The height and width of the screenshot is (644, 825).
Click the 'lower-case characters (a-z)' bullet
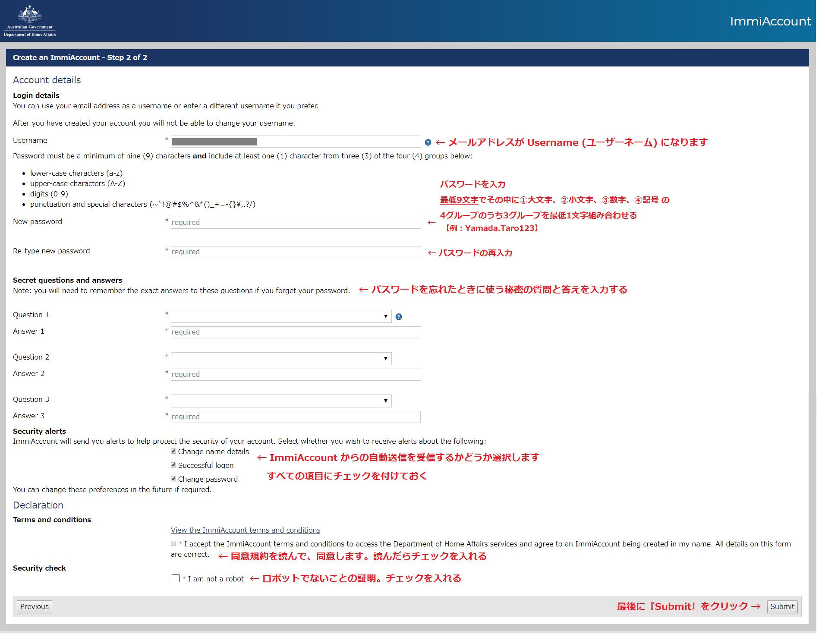pyautogui.click(x=76, y=173)
